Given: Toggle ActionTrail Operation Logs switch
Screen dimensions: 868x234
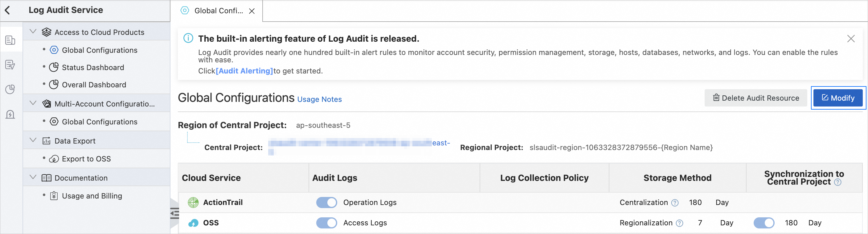Looking at the screenshot, I should [326, 203].
